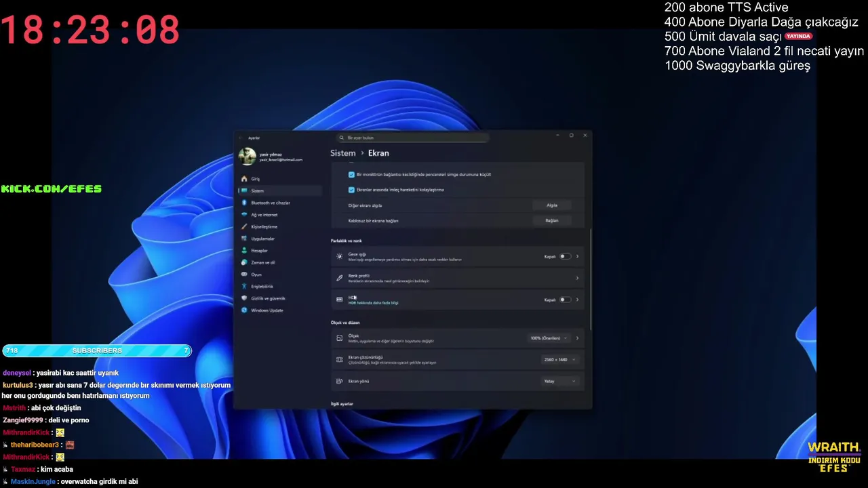Open the Ölçek 100% (Önerilen) dropdown
This screenshot has height=488, width=868.
point(549,338)
